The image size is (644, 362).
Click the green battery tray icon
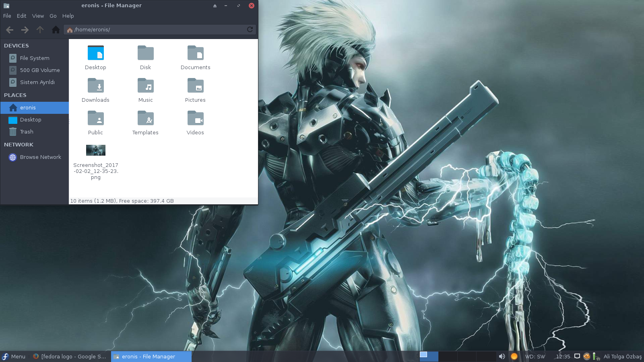(x=595, y=356)
